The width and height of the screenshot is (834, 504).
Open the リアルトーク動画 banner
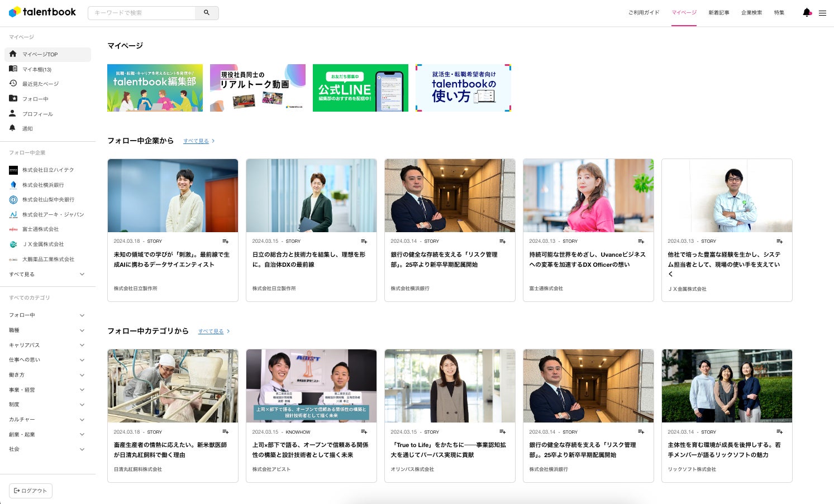click(x=258, y=88)
